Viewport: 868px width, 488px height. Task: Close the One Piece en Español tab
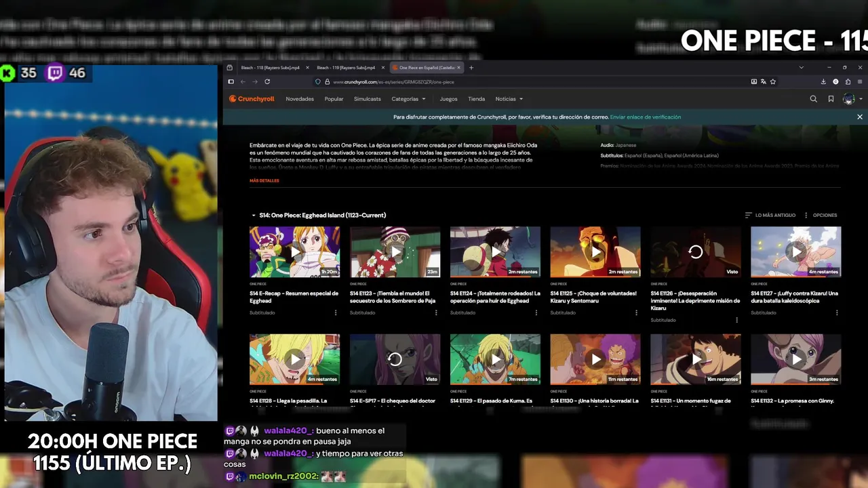coord(459,68)
